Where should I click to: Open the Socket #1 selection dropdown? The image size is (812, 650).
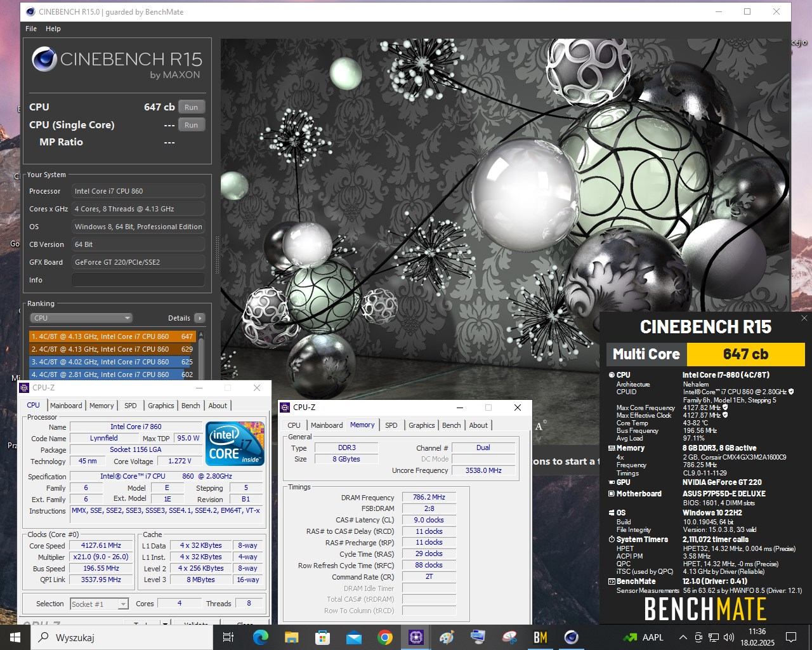pyautogui.click(x=99, y=604)
